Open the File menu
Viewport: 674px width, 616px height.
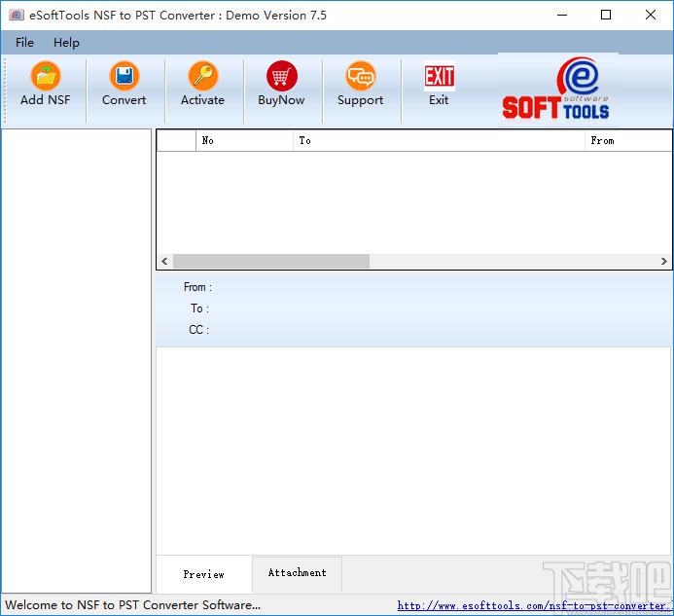click(24, 42)
